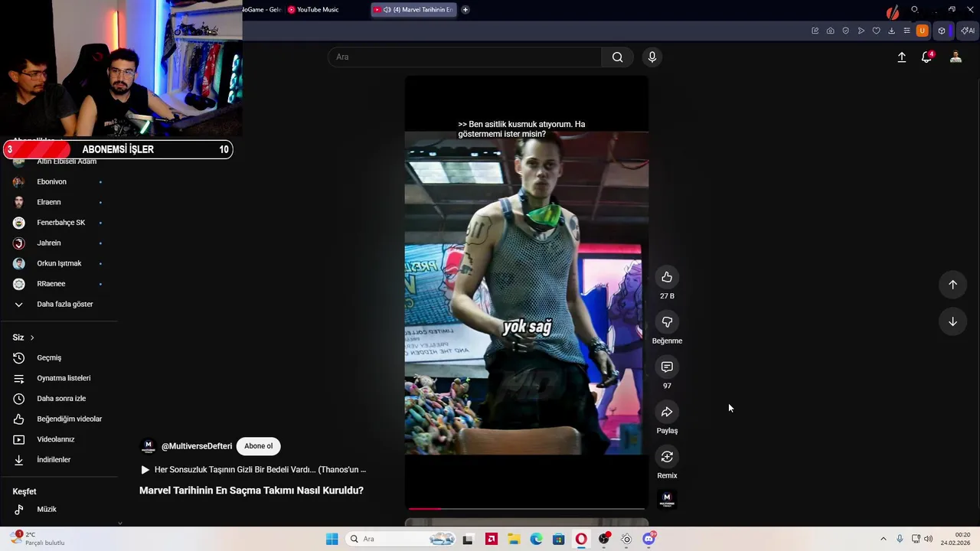This screenshot has height=551, width=980.
Task: Click the Opera edit/note toolbar icon
Action: (815, 31)
